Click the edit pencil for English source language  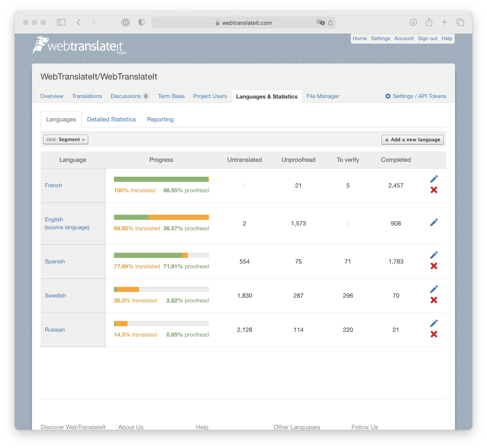click(x=434, y=222)
